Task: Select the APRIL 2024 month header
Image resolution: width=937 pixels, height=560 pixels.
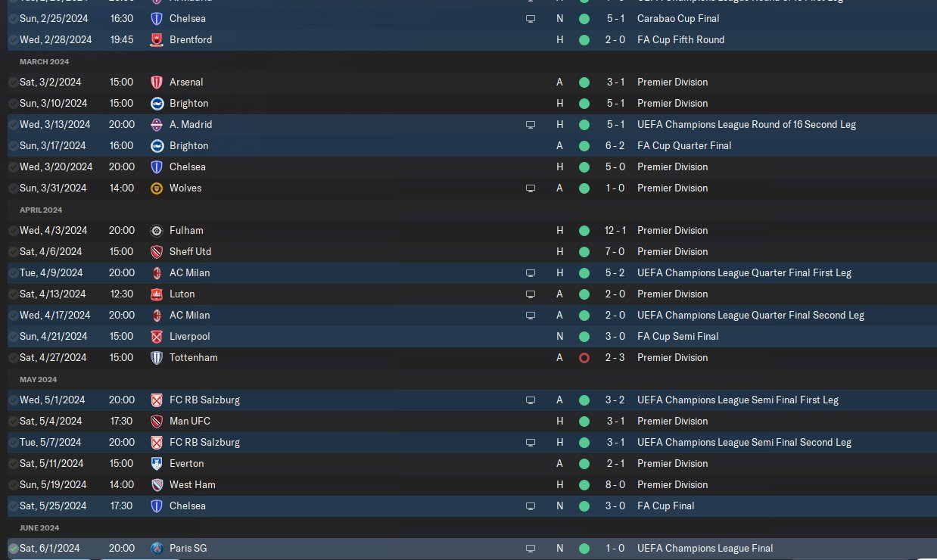Action: point(41,210)
